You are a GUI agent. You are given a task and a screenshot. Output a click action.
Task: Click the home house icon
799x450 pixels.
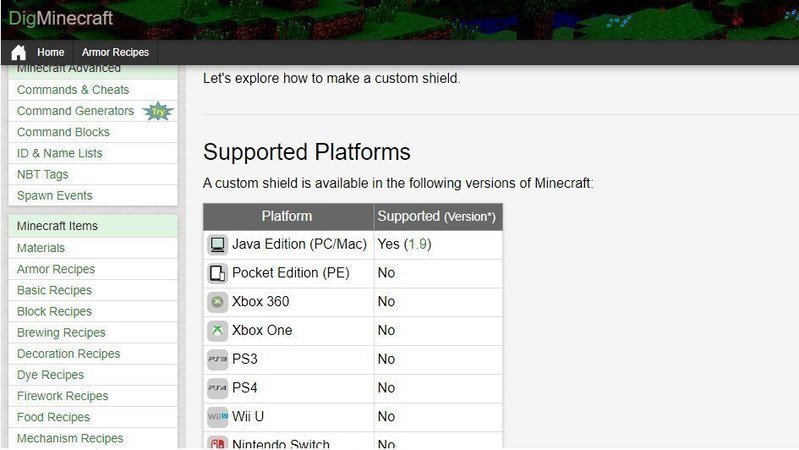[18, 52]
